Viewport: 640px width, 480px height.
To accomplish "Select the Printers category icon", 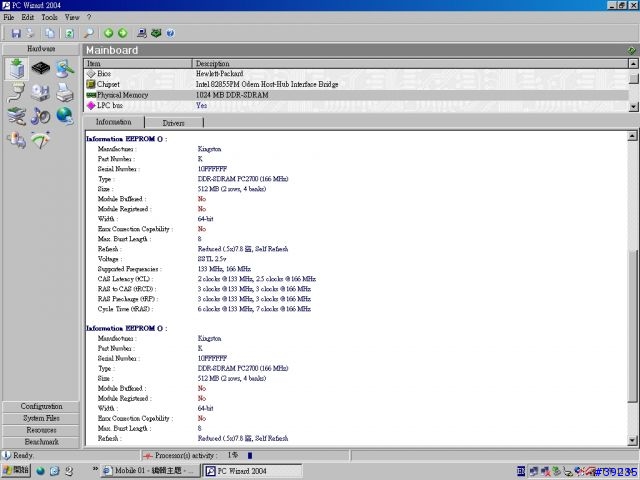I will 65,92.
